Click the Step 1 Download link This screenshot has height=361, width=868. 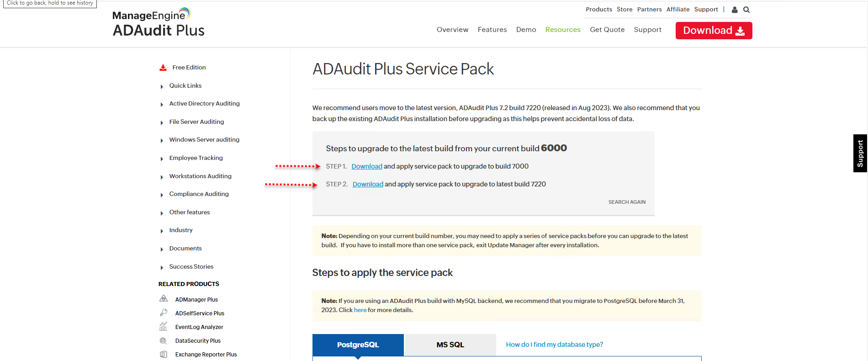click(367, 166)
